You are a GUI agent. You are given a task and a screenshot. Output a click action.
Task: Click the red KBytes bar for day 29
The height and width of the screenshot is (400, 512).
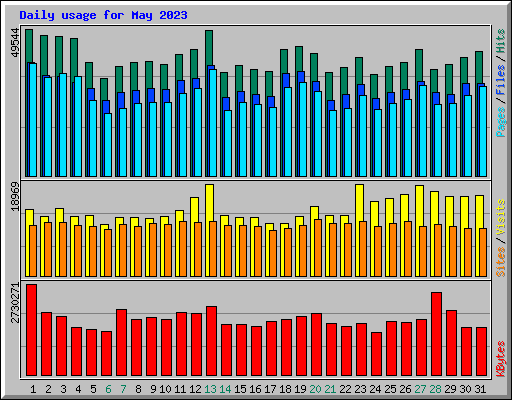(x=451, y=343)
